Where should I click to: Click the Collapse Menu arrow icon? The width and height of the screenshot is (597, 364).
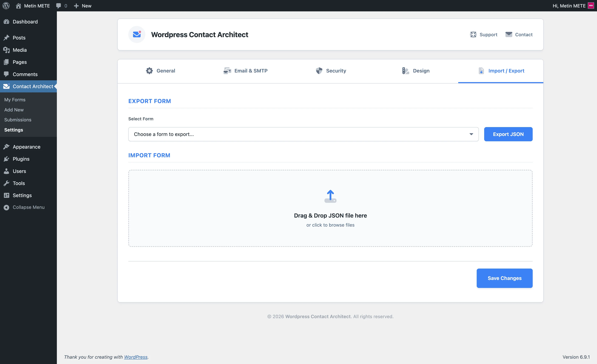(7, 207)
